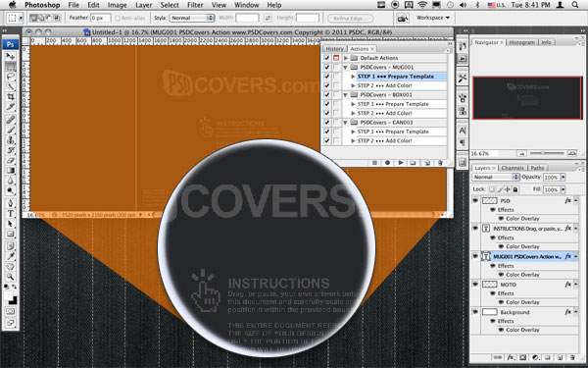Collapse effects arrow on PSD layer

(575, 201)
